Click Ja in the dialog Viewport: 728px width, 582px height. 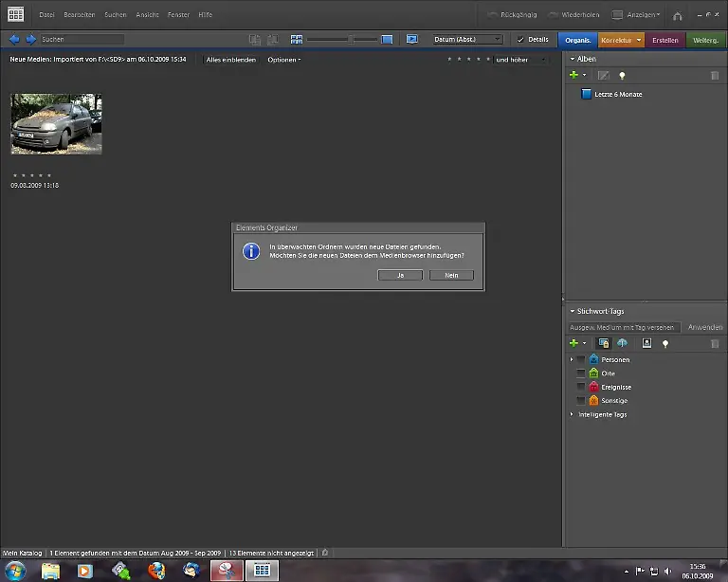[399, 275]
